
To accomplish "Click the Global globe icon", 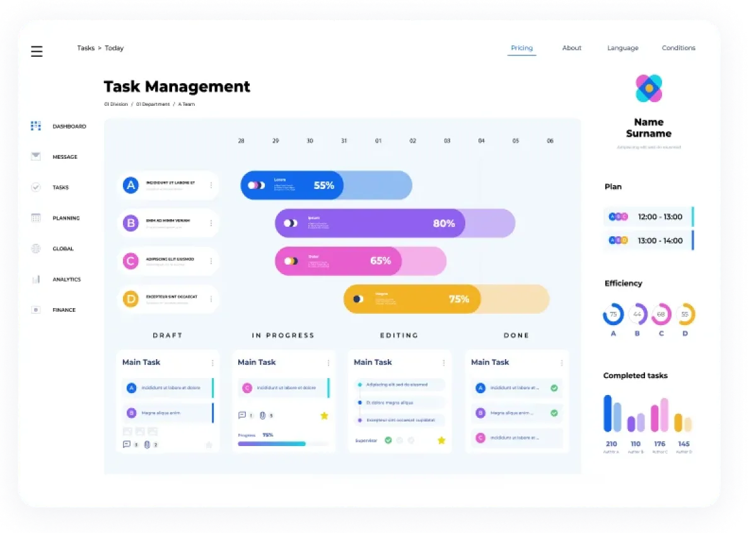I will click(x=36, y=249).
